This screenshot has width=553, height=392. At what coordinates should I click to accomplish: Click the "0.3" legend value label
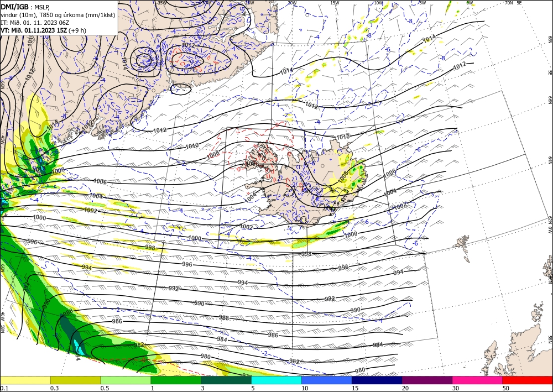pos(54,388)
